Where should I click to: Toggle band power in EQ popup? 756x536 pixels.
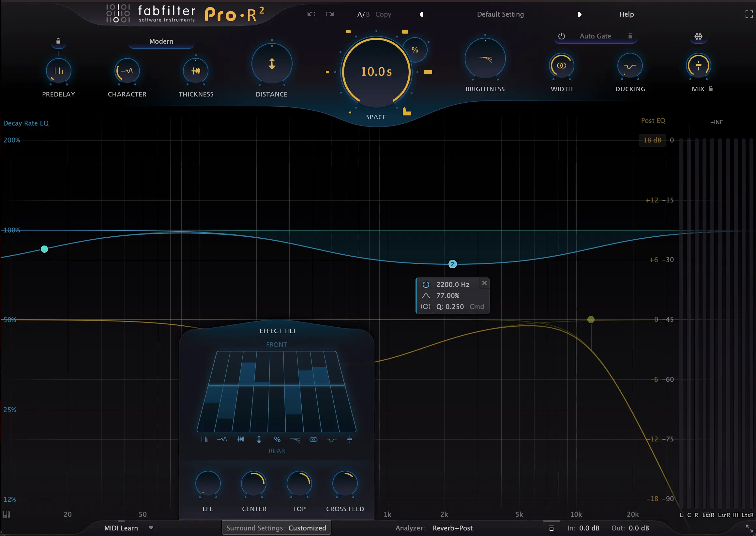426,284
